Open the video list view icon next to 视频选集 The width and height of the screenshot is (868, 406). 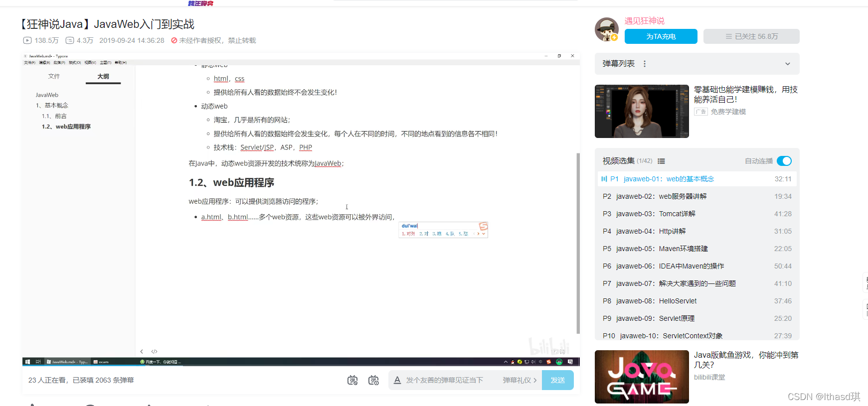661,161
